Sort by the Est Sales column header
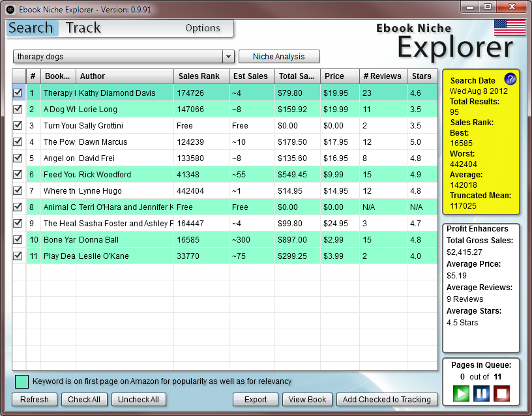The height and width of the screenshot is (416, 532). click(x=252, y=76)
